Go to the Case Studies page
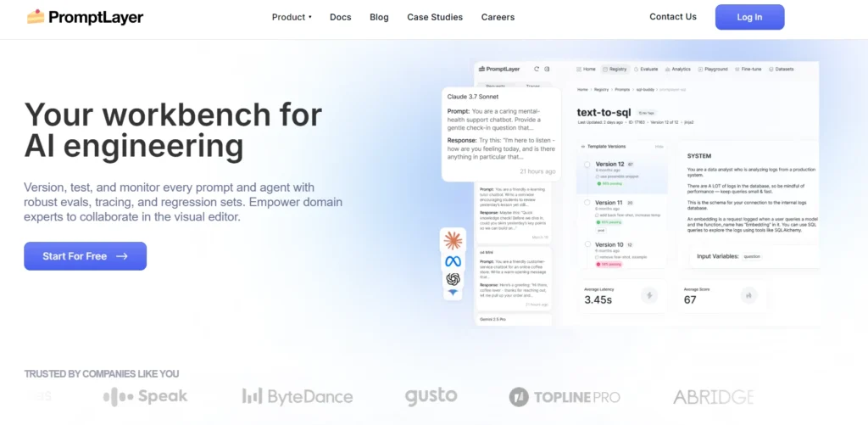 coord(435,17)
